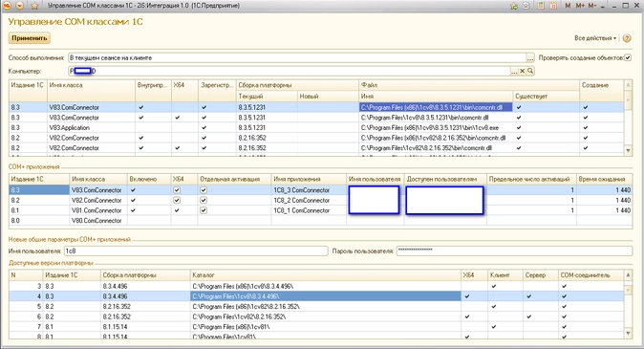Expand the small title bar tools arrow
This screenshot has width=644, height=349.
[603, 7]
